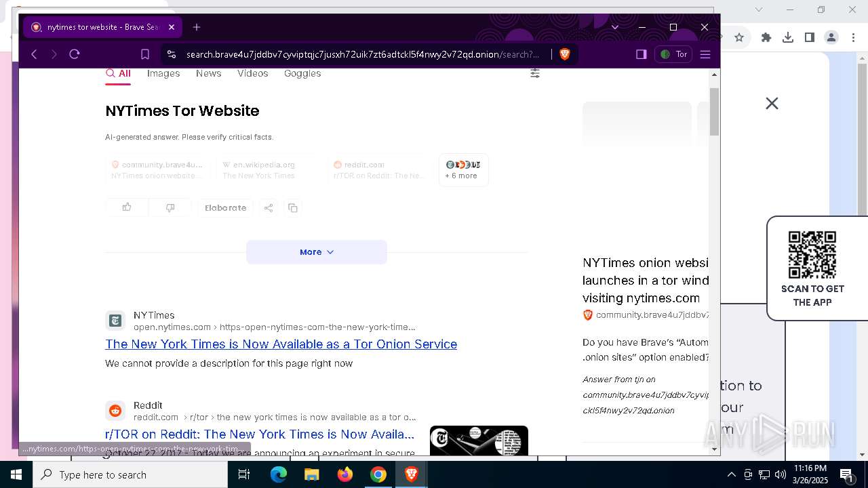868x488 pixels.
Task: Open volume control in system tray
Action: (x=781, y=474)
